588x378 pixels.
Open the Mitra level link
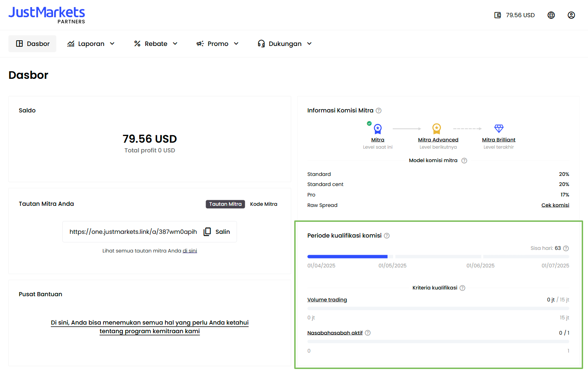(x=378, y=140)
